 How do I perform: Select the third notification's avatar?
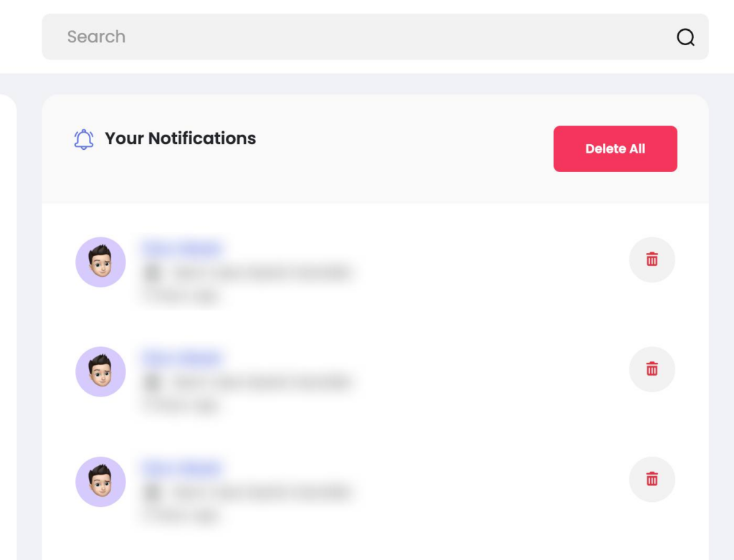100,482
